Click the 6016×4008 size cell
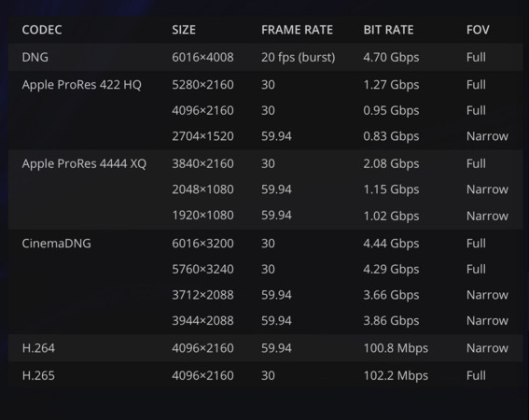This screenshot has width=529, height=420. 202,57
